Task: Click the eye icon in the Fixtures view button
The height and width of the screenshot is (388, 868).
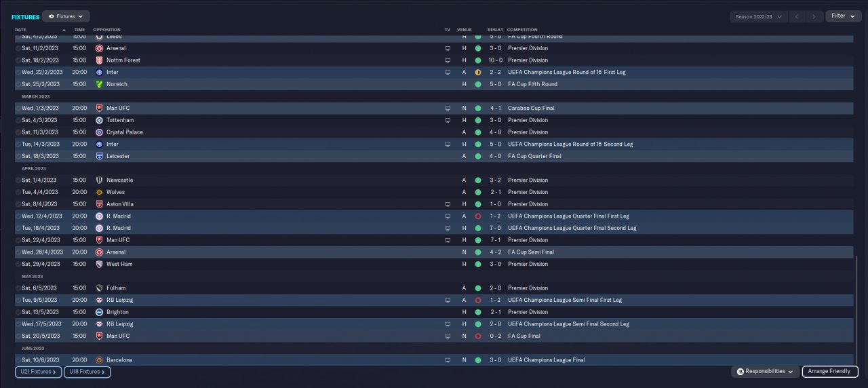Action: 52,16
